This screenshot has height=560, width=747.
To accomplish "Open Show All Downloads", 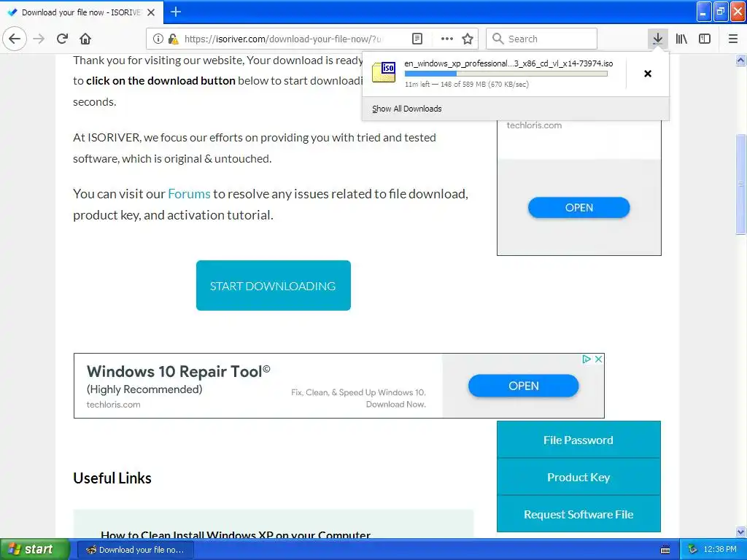I will click(x=407, y=109).
